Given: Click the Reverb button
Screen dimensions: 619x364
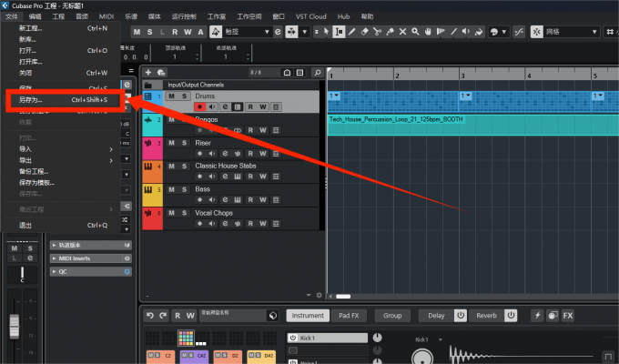Looking at the screenshot, I should (486, 316).
